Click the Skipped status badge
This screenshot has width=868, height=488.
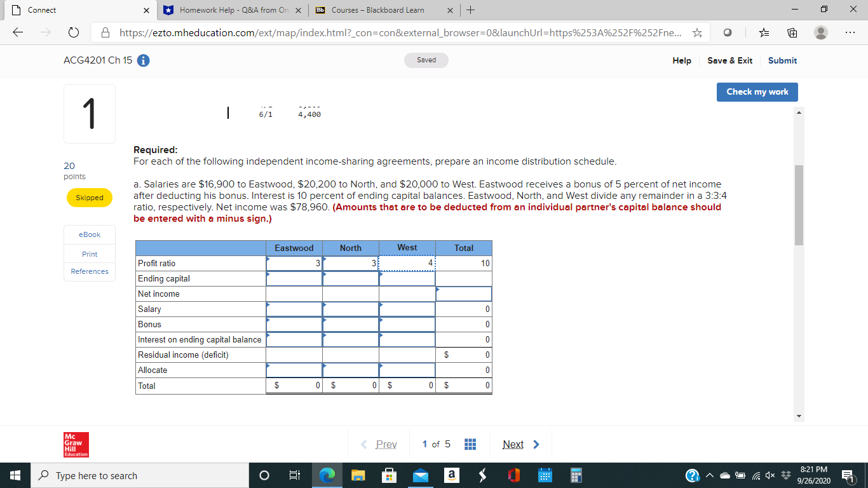point(90,198)
